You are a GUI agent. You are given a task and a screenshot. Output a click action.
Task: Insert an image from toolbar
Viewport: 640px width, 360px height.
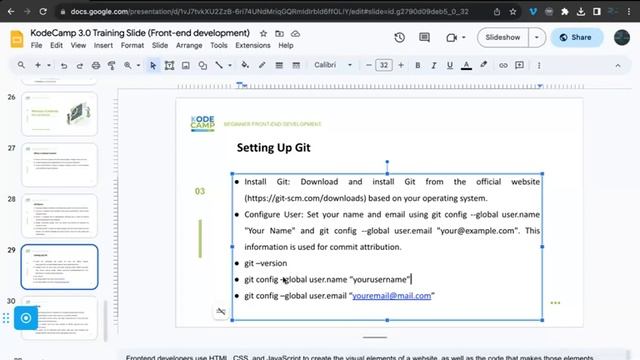[186, 65]
